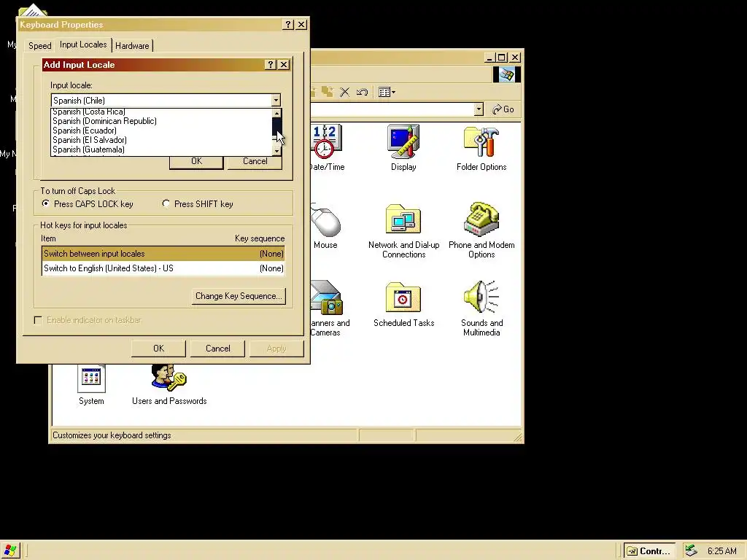747x560 pixels.
Task: Close the Add Input Locale dialog
Action: point(284,64)
